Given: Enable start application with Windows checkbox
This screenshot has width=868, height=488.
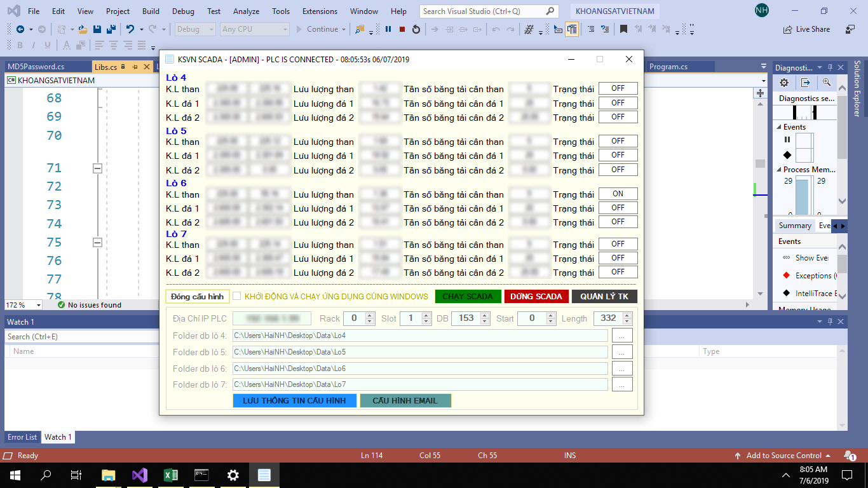Looking at the screenshot, I should (x=237, y=296).
